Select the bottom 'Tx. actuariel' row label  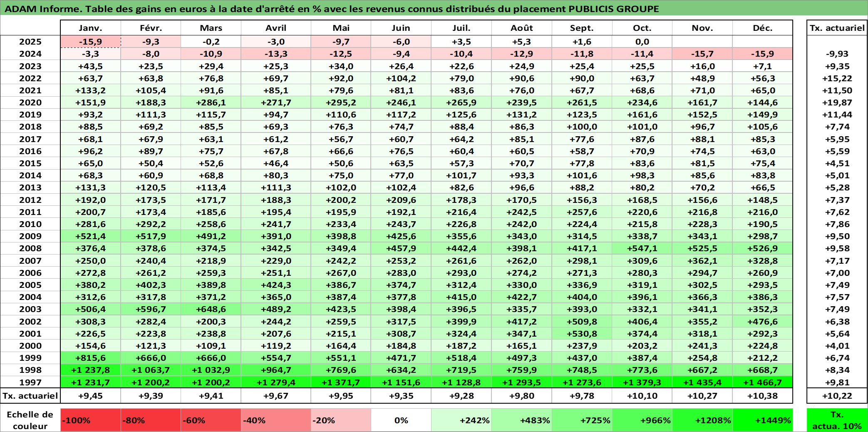point(30,396)
